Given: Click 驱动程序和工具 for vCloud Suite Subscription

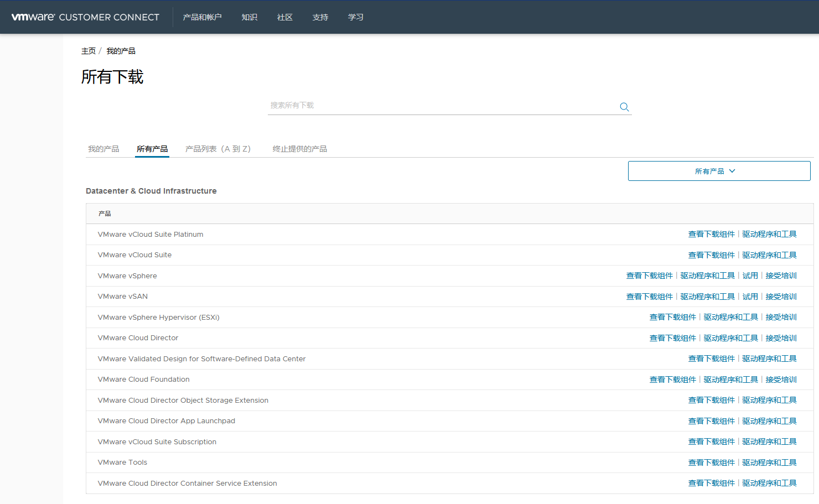Looking at the screenshot, I should 769,441.
